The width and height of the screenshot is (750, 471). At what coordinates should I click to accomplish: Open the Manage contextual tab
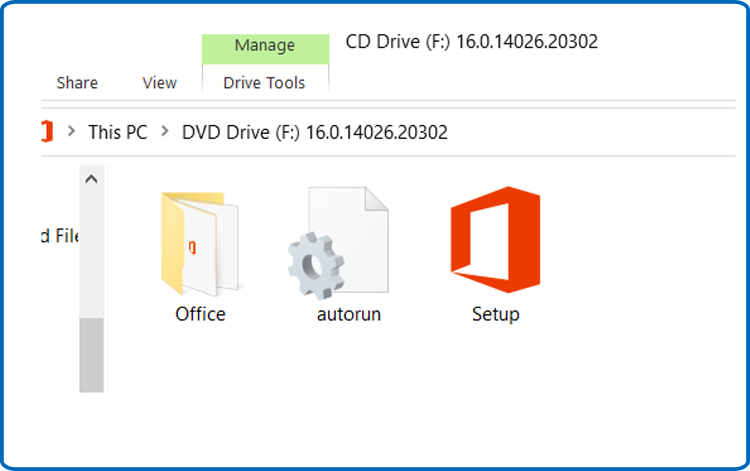click(265, 48)
